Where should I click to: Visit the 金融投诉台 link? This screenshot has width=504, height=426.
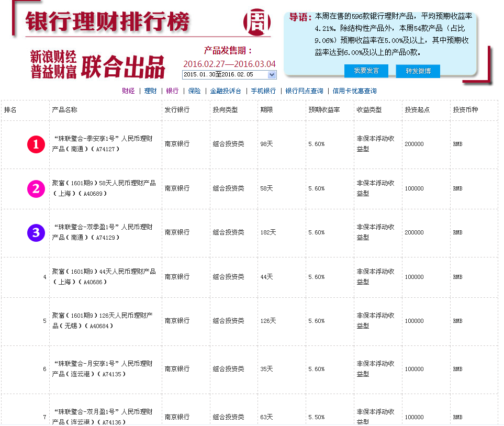pos(226,91)
